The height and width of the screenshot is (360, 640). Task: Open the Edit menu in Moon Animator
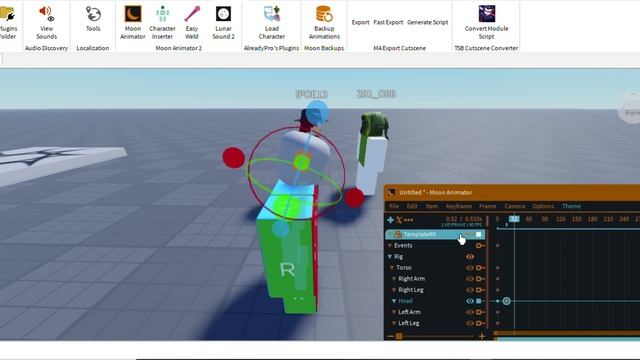coord(412,206)
